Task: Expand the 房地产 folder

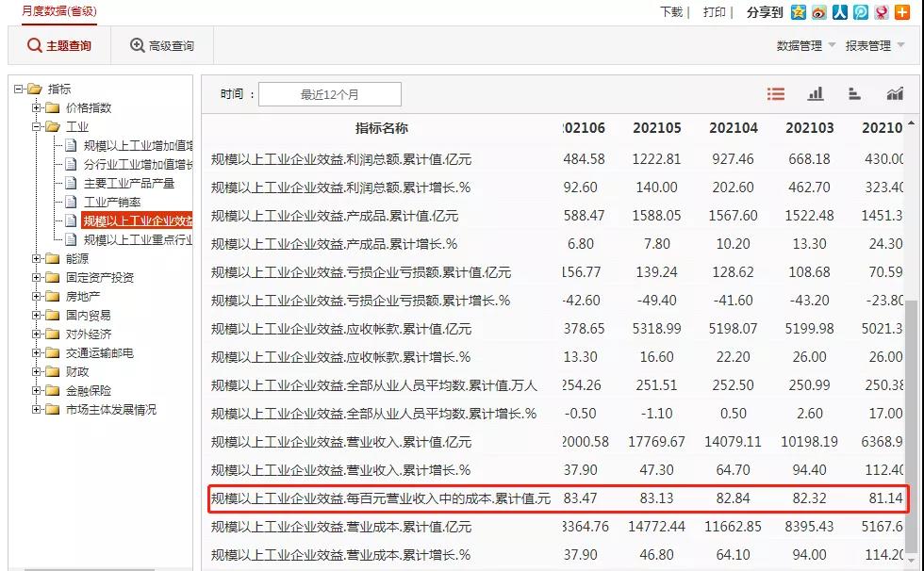Action: tap(37, 296)
